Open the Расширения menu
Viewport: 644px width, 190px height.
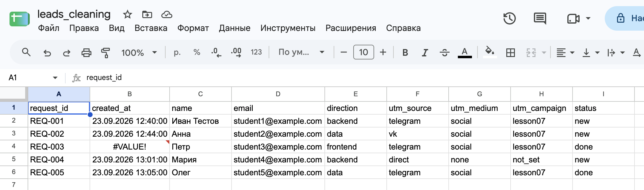(x=351, y=28)
